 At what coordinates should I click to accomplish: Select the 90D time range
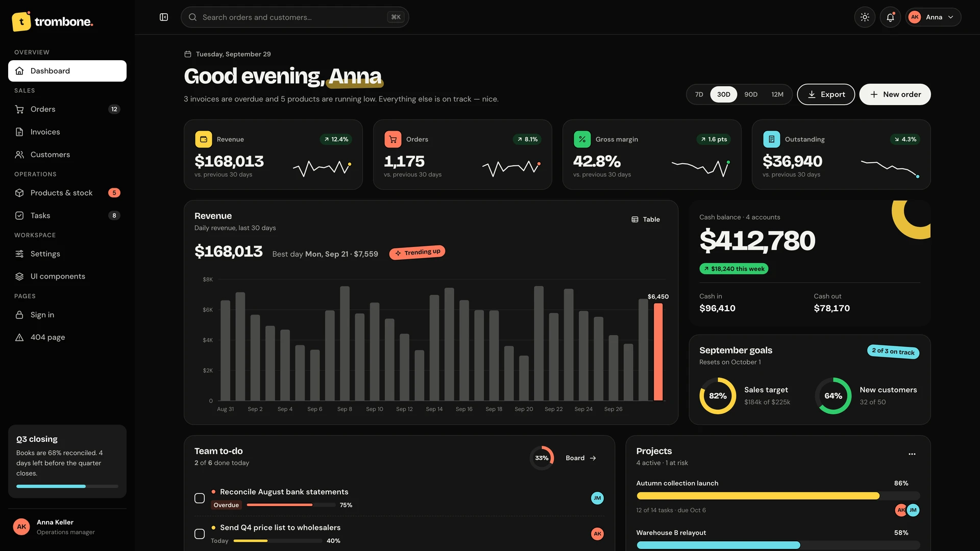pyautogui.click(x=751, y=94)
